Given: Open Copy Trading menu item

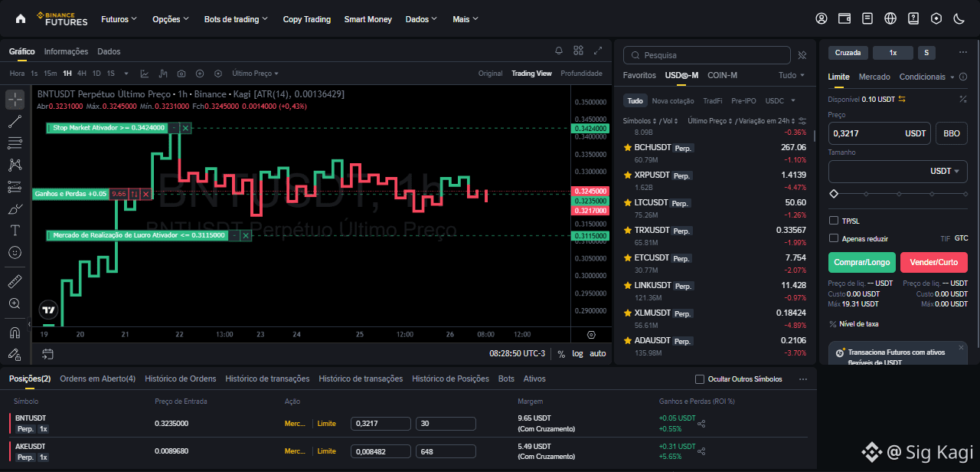Looking at the screenshot, I should 307,19.
